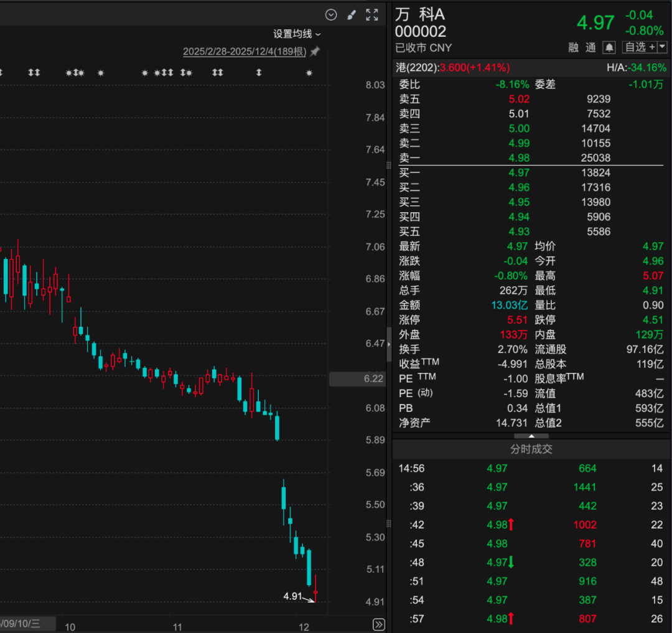Select the 14:56 tick trade row
This screenshot has width=672, height=633.
point(531,469)
